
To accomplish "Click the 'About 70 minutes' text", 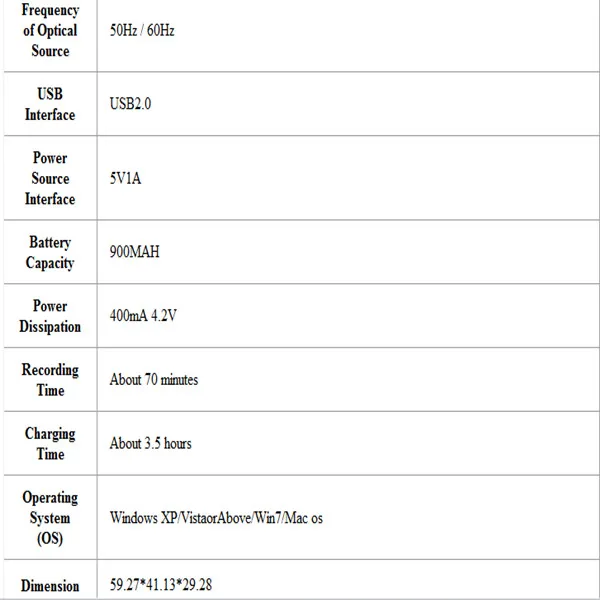I will point(154,379).
